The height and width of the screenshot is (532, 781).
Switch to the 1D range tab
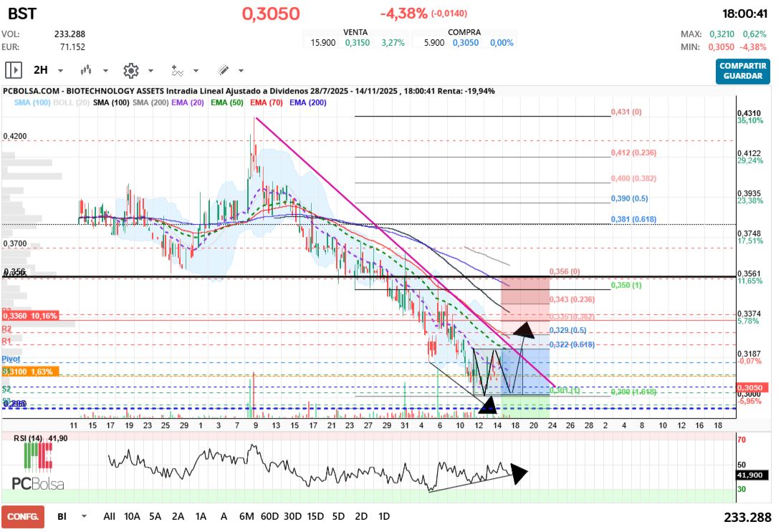(x=384, y=516)
